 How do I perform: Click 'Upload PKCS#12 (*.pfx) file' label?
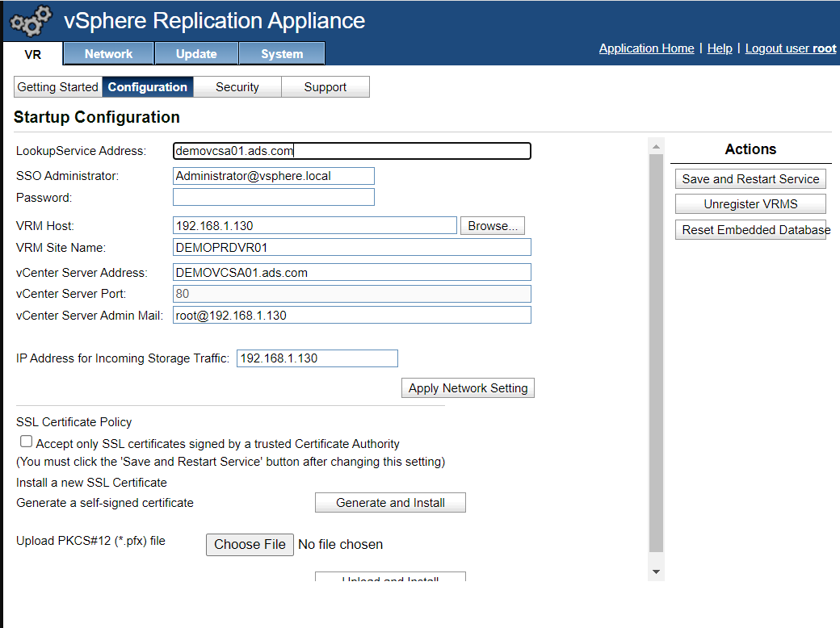point(90,541)
